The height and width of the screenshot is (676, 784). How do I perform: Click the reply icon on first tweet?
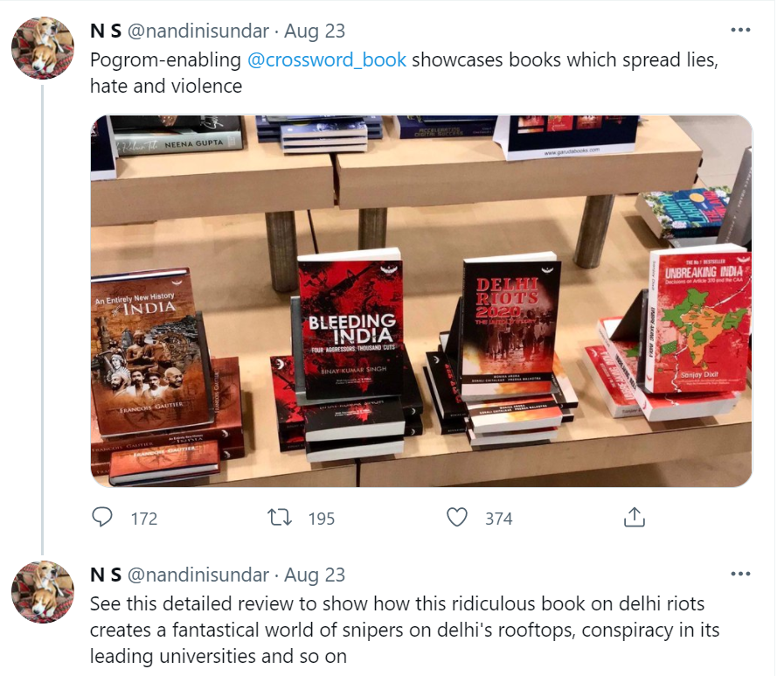[x=102, y=517]
